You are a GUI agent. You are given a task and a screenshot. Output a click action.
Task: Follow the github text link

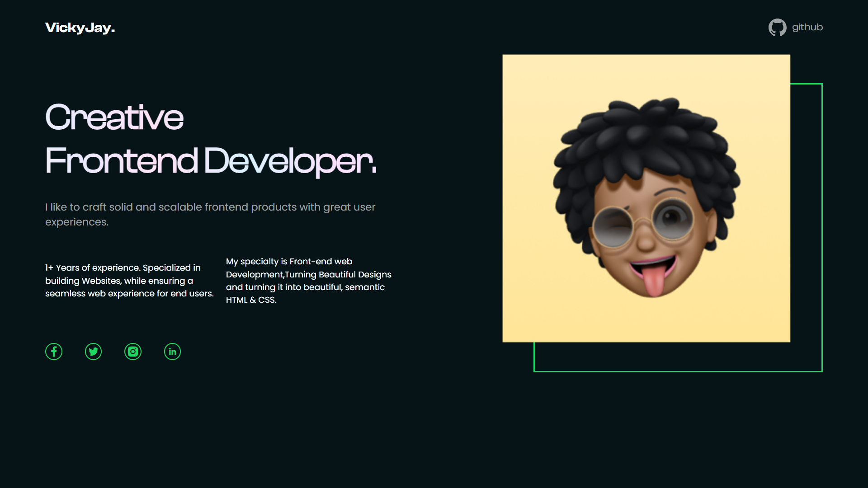point(807,27)
